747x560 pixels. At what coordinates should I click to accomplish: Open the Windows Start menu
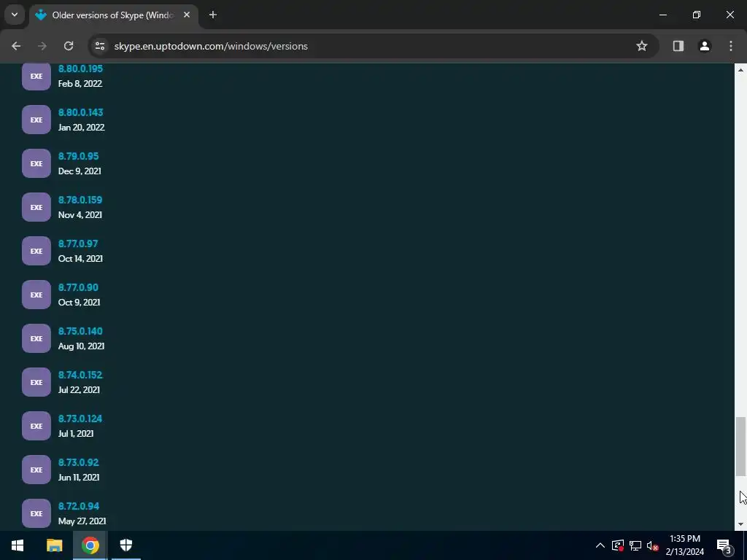(18, 545)
